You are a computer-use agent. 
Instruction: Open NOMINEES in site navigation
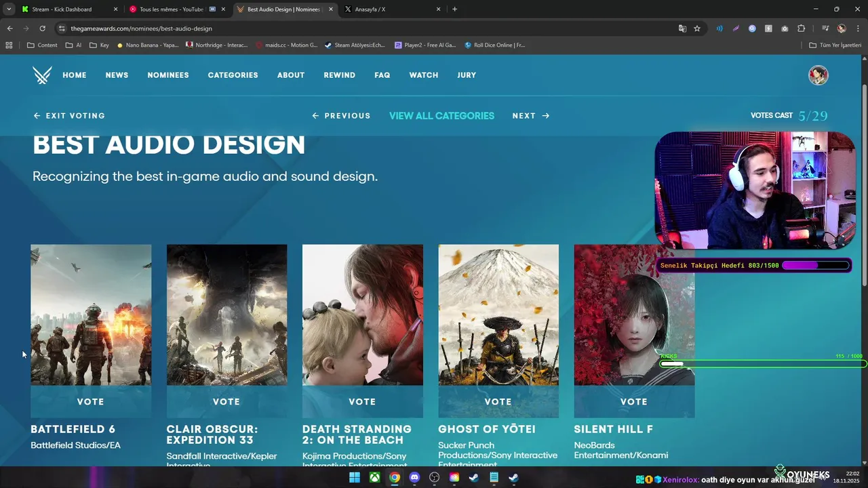click(168, 75)
